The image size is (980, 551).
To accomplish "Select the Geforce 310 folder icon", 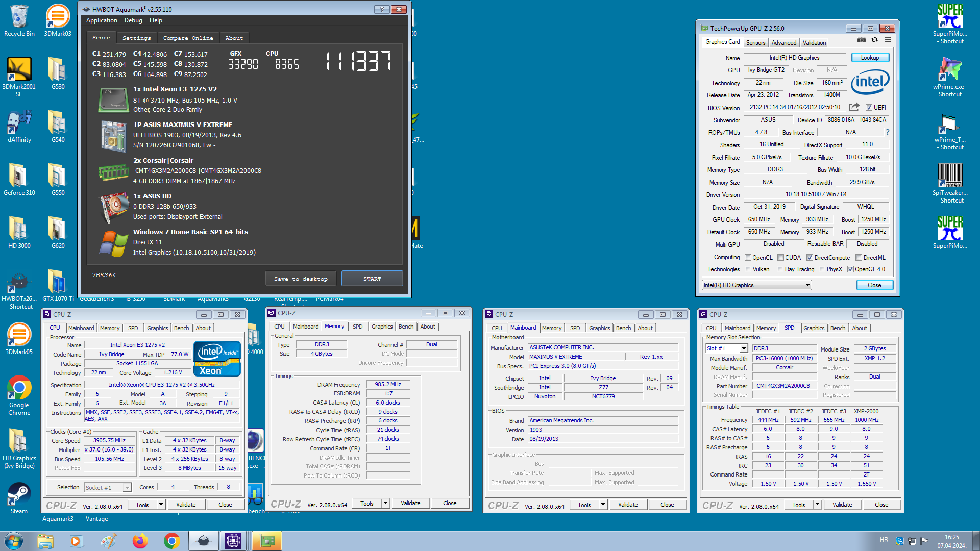I will click(x=19, y=180).
